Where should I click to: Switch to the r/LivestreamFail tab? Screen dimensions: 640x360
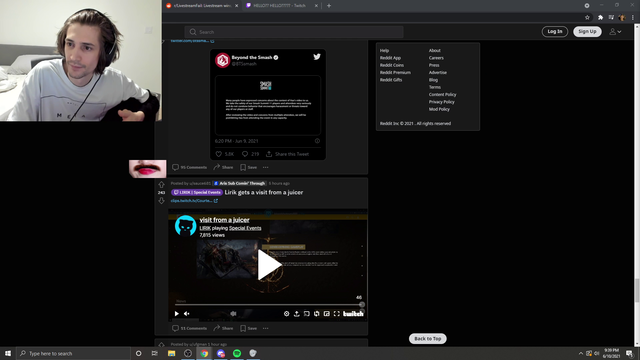tap(202, 6)
